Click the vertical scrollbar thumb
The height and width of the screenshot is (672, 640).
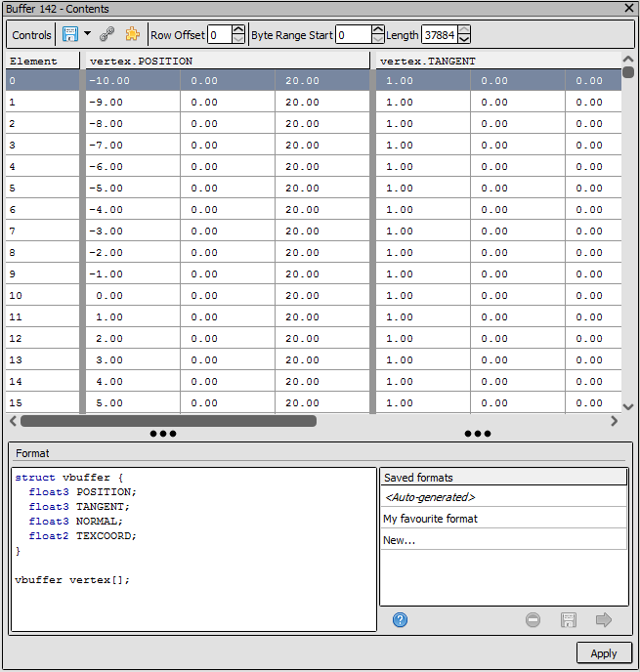628,72
